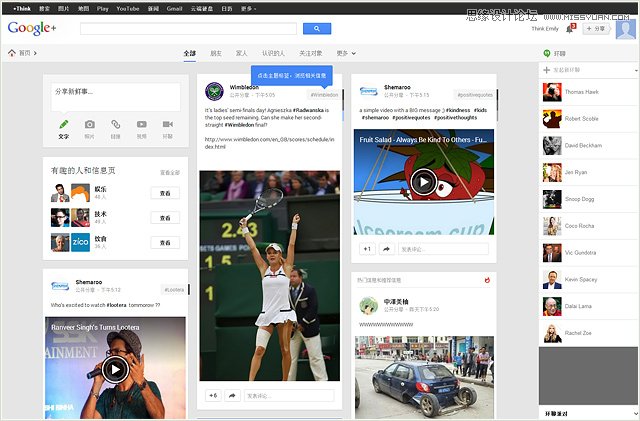Click the comment field on Fruit Salad post
Viewport: 640px width, 421px height.
coord(443,249)
